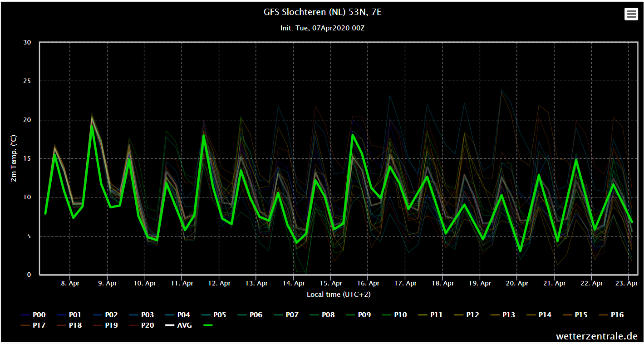Open the chart context menu hamburger icon
Viewport: 644px width, 344px height.
coord(631,14)
